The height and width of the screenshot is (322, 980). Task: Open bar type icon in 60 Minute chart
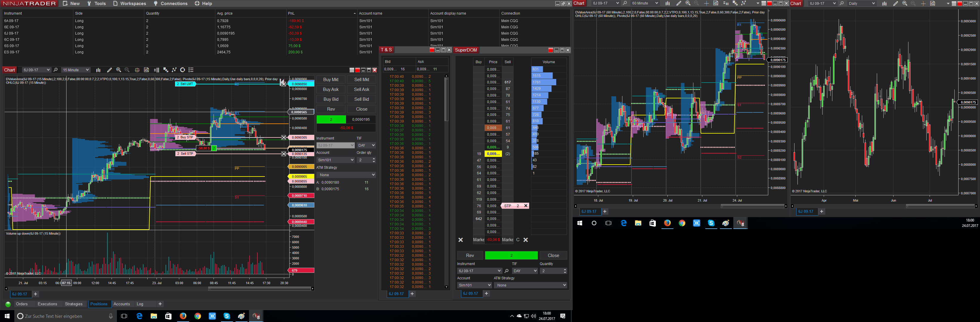pos(667,3)
